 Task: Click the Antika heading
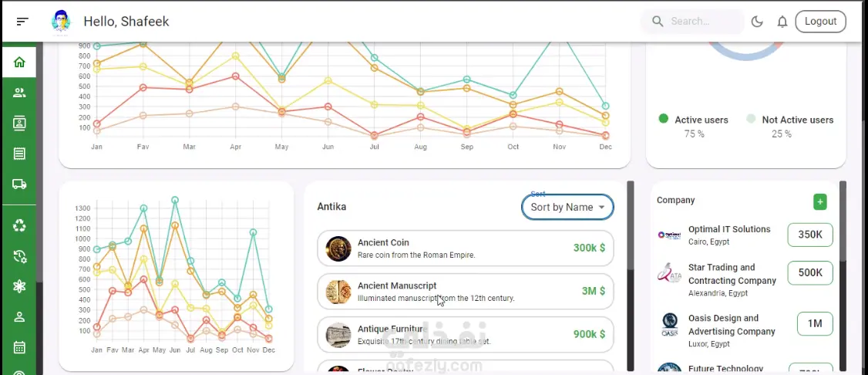coord(331,207)
